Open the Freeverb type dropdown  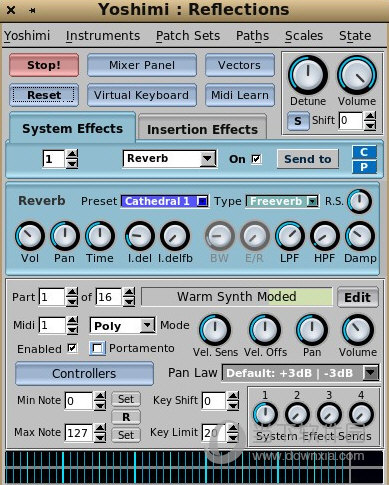(282, 201)
